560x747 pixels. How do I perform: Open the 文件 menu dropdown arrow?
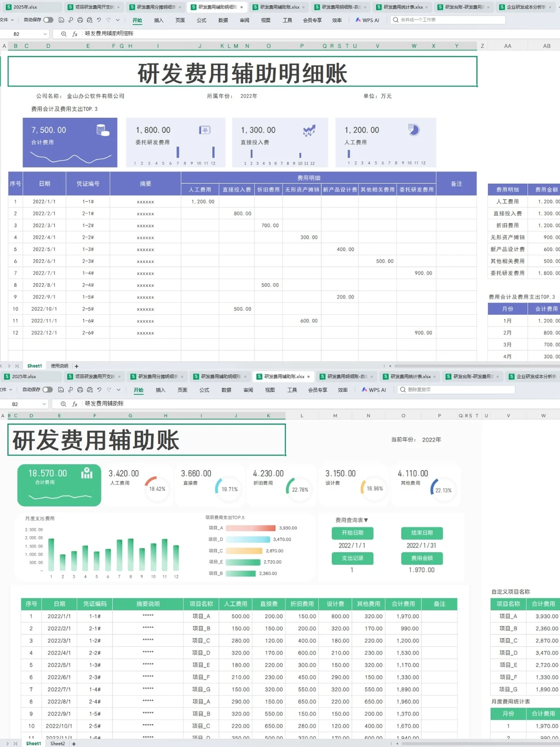[x=12, y=20]
